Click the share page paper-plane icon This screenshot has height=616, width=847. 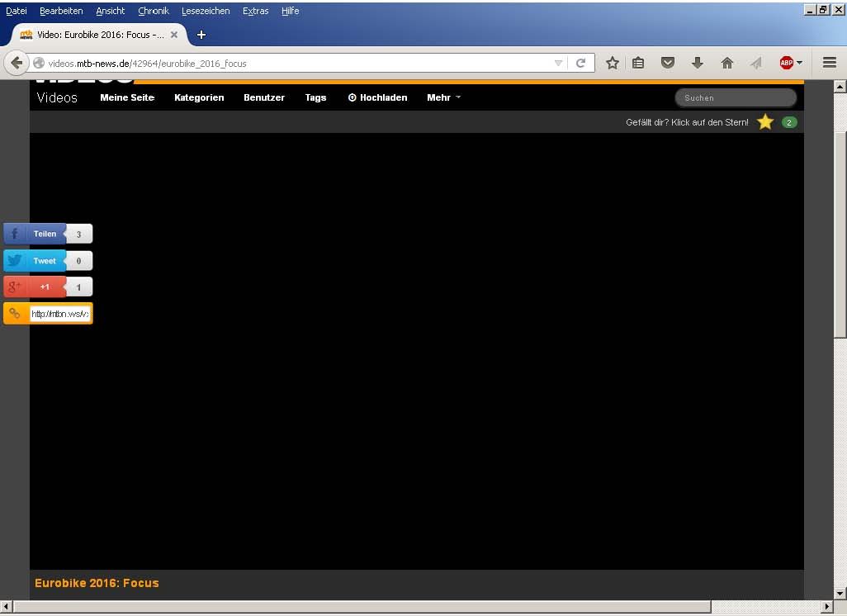tap(756, 64)
